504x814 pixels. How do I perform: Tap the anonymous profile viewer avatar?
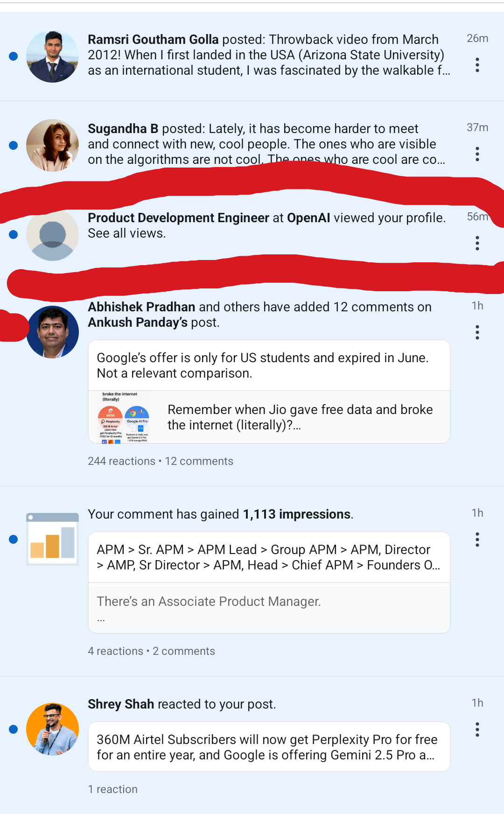52,235
